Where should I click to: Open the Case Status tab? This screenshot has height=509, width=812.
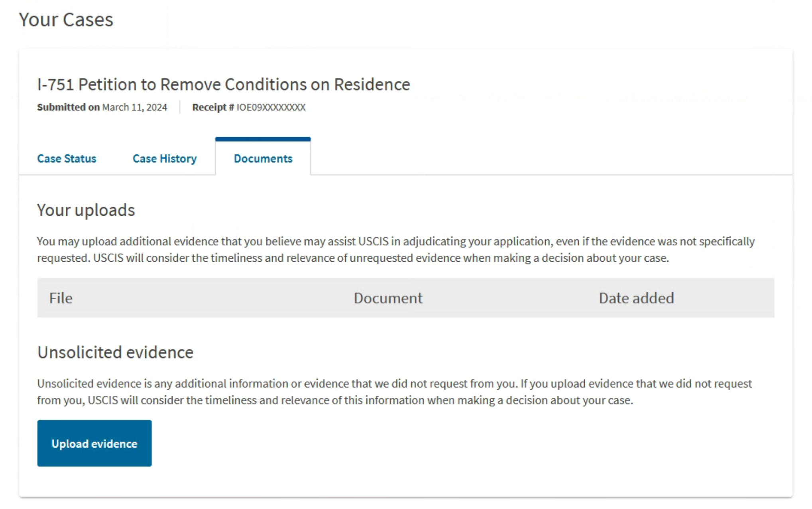67,159
